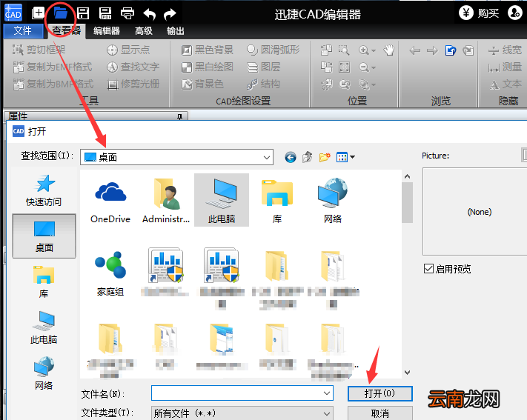The height and width of the screenshot is (420, 527).
Task: Click the hand pan tool icon
Action: click(x=389, y=50)
